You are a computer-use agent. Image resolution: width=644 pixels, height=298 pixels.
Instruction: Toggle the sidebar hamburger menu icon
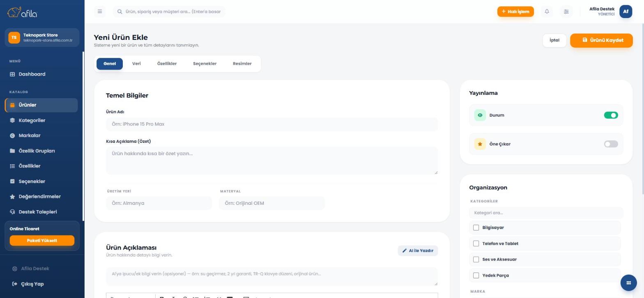100,11
